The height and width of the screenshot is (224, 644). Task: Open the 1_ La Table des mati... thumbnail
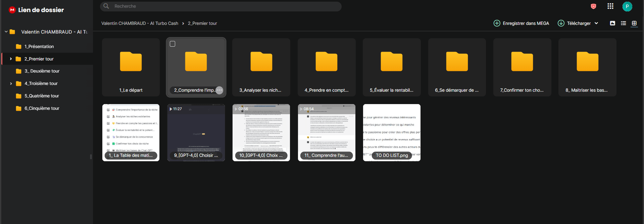pyautogui.click(x=131, y=133)
